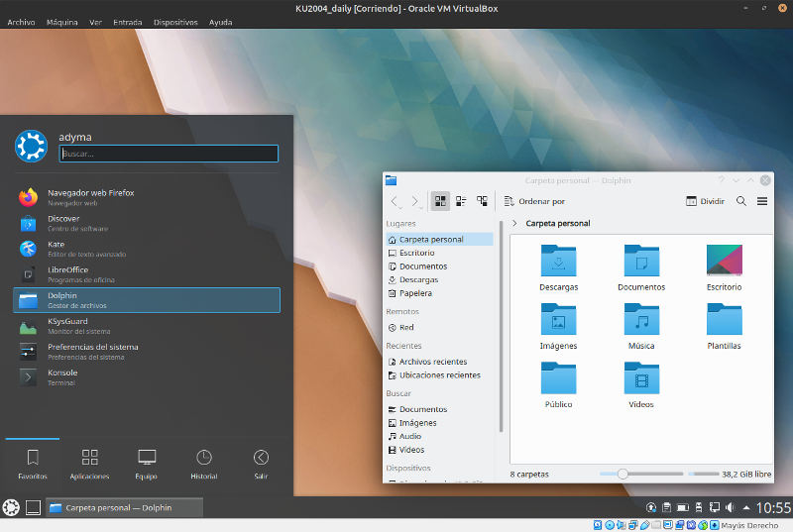This screenshot has width=793, height=532.
Task: Launch Kate text editor
Action: tap(147, 249)
